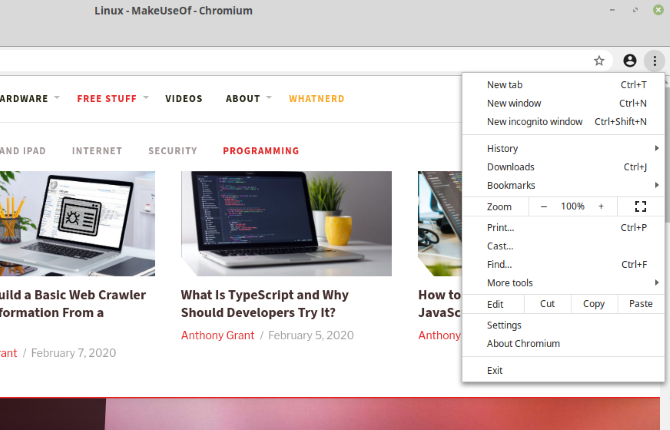The height and width of the screenshot is (430, 670).
Task: Open the Basic Web Crawler headline
Action: tap(73, 304)
